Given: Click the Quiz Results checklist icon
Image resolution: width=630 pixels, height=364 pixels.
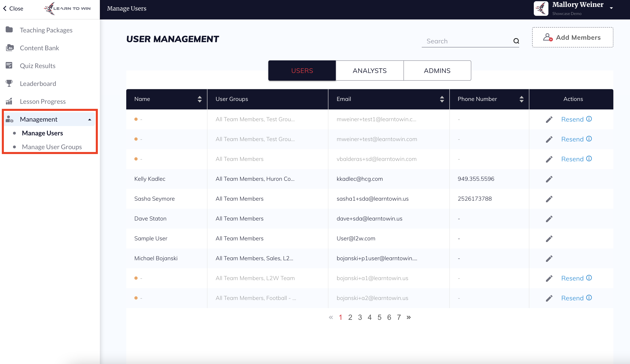Looking at the screenshot, I should pyautogui.click(x=9, y=66).
